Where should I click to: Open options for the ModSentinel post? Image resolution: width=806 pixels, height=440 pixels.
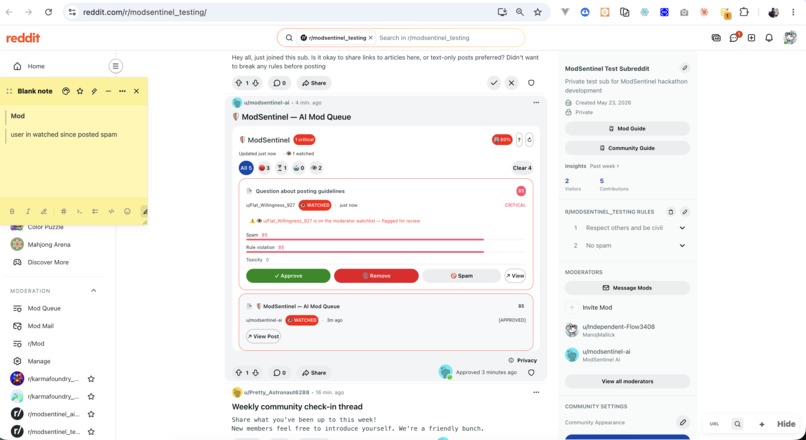(536, 103)
